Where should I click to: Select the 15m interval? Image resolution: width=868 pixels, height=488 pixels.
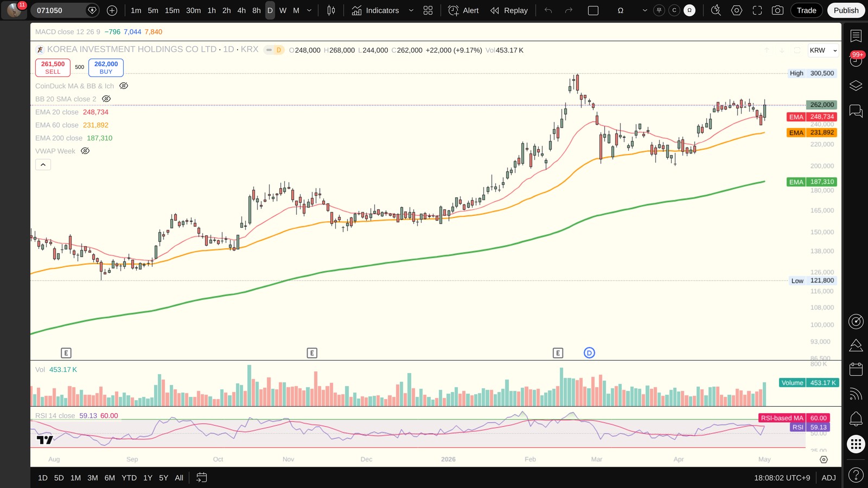[x=172, y=10]
